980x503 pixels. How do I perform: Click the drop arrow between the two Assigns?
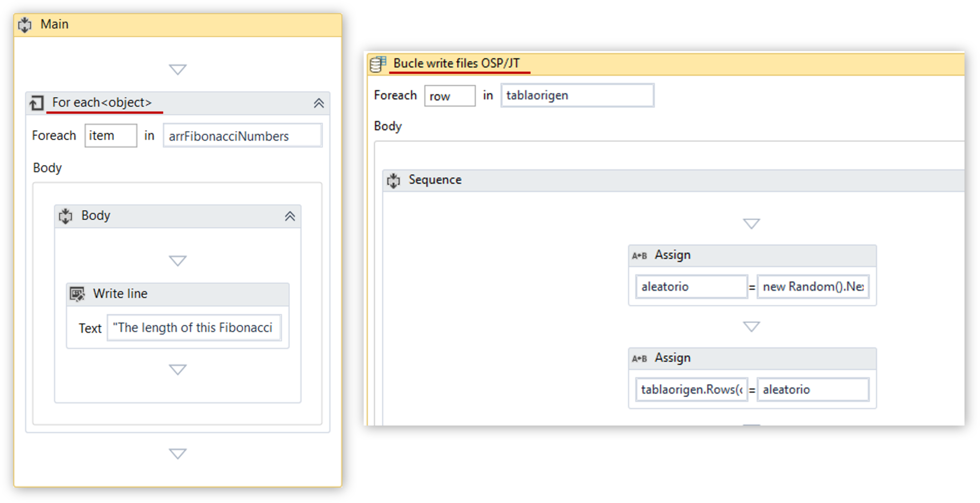(751, 326)
